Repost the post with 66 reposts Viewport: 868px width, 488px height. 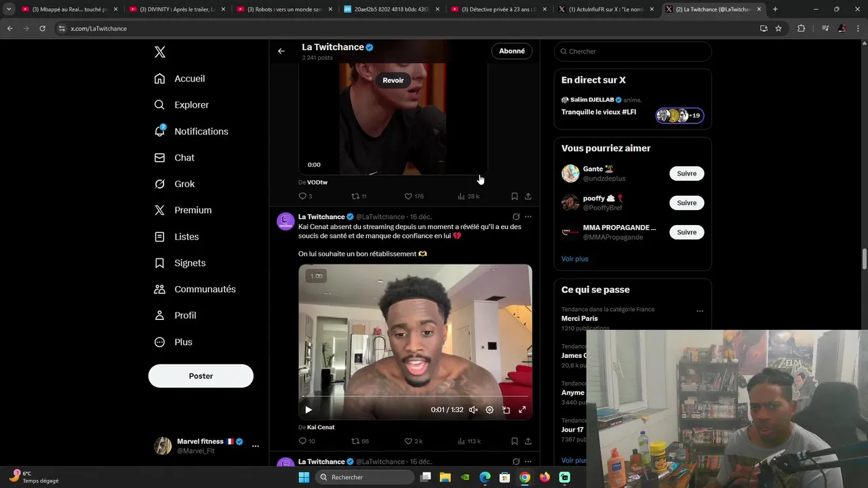click(359, 441)
